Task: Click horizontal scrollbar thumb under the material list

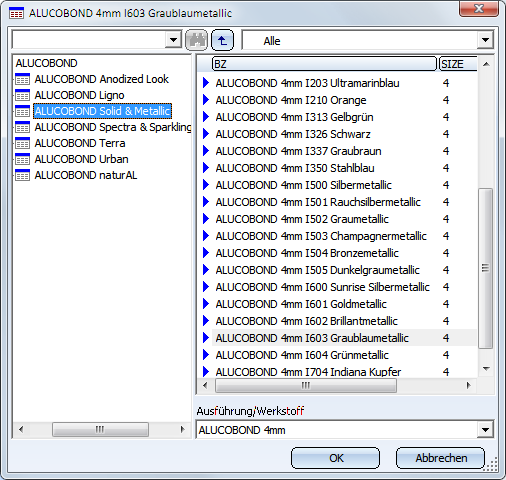Action: click(306, 385)
